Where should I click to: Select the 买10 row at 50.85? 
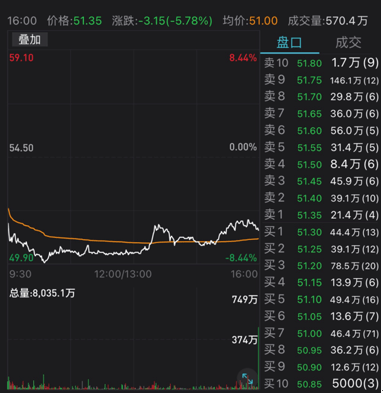coord(321,384)
